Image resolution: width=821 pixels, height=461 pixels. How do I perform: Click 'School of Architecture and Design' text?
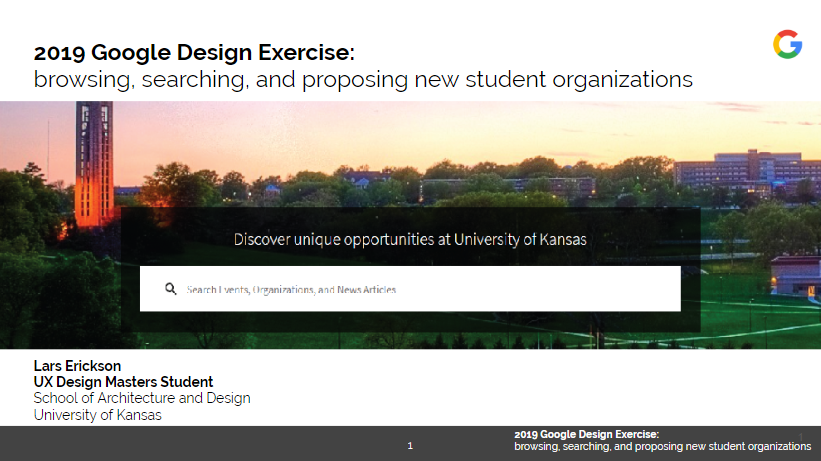tap(142, 398)
